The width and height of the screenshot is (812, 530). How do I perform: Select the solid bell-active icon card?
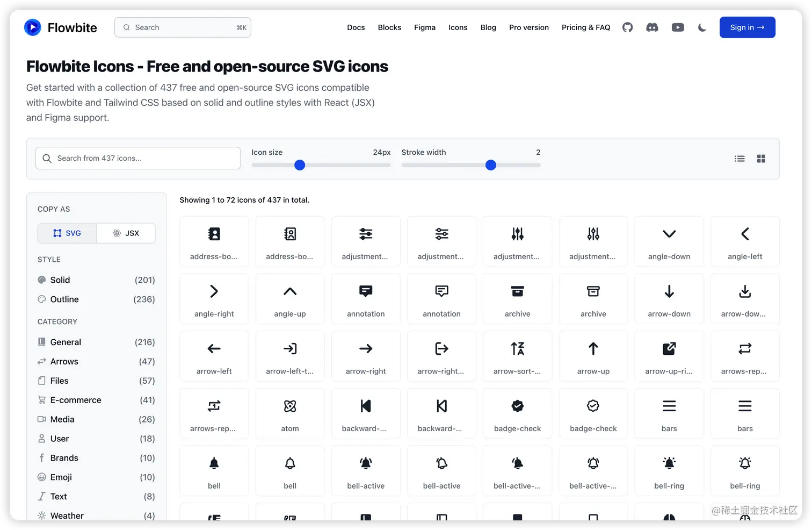click(366, 471)
